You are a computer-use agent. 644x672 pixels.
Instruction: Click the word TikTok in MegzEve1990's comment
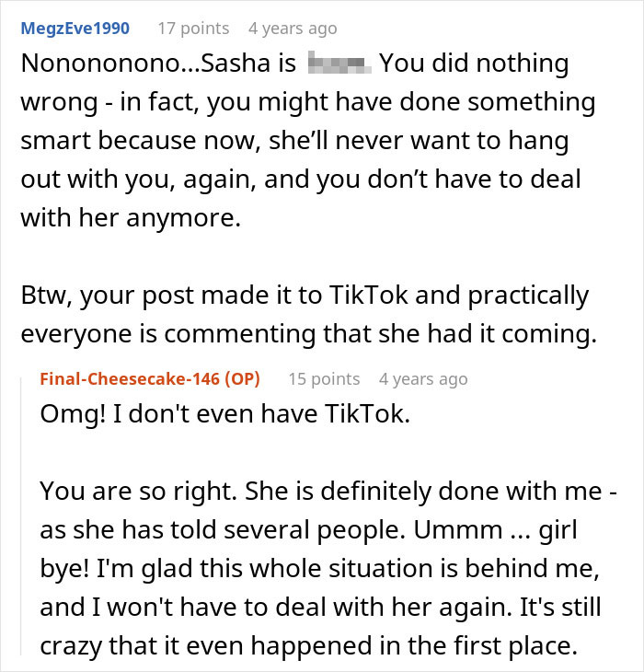369,295
